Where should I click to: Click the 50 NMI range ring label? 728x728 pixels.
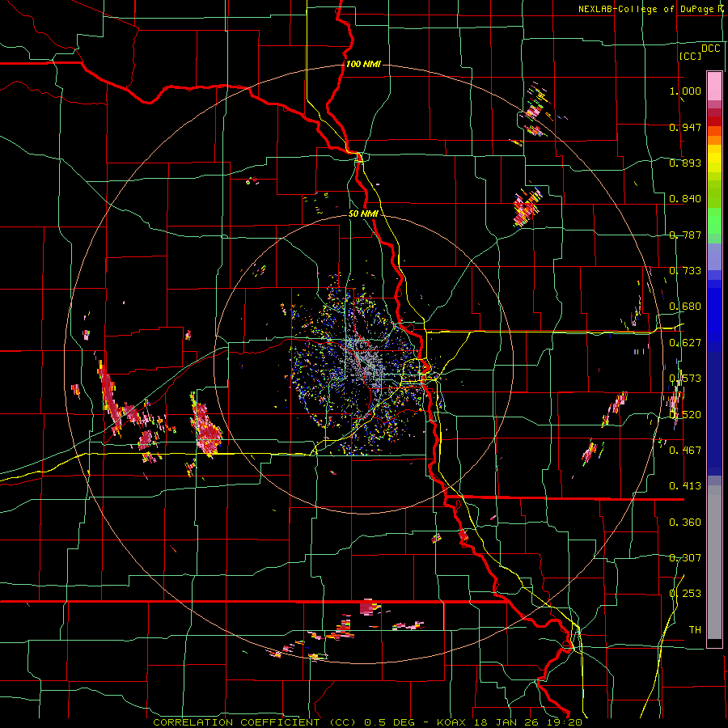coord(363,214)
